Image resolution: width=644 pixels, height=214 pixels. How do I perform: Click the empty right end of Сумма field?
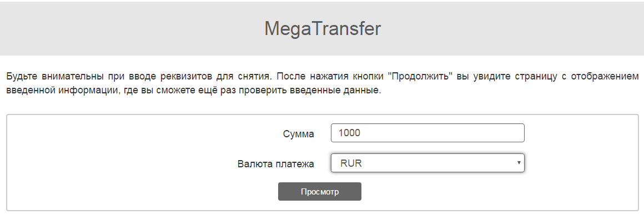pyautogui.click(x=493, y=133)
